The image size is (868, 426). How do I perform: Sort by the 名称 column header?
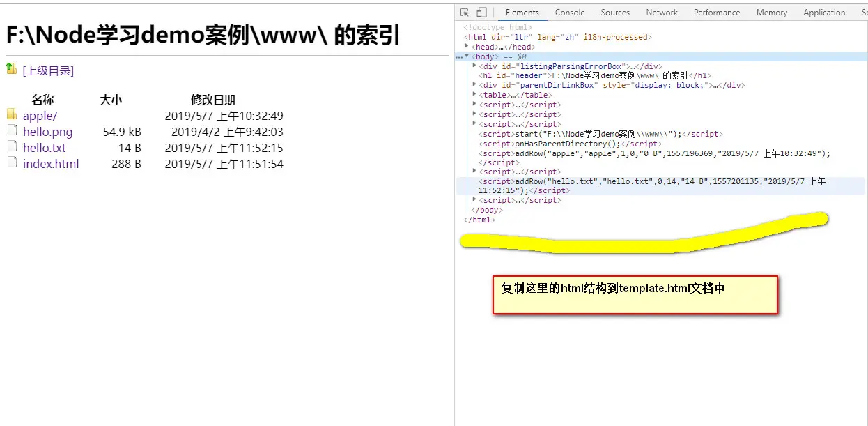tap(42, 100)
